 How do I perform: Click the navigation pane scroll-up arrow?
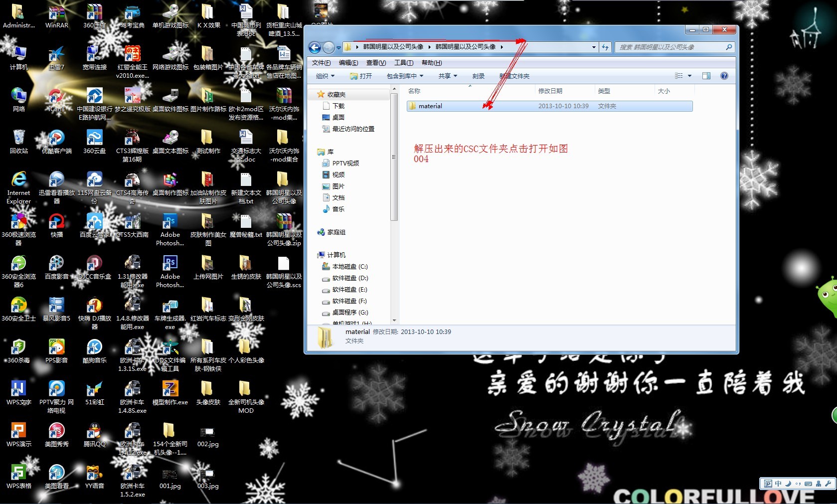[x=394, y=90]
